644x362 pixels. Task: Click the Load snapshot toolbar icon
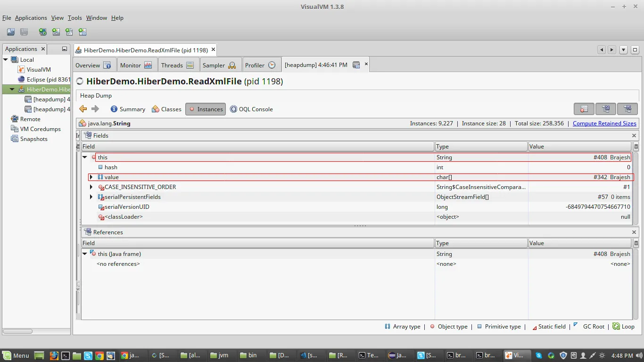point(11,32)
